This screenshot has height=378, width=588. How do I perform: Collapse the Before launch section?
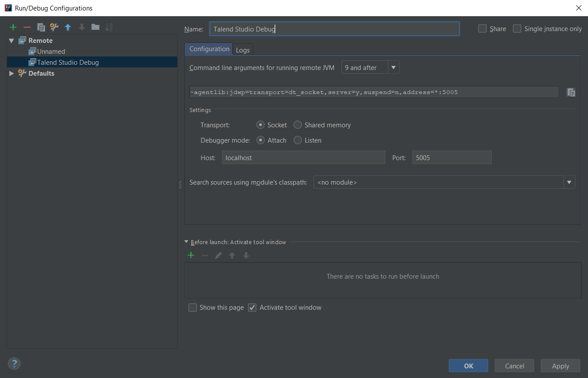[x=186, y=241]
